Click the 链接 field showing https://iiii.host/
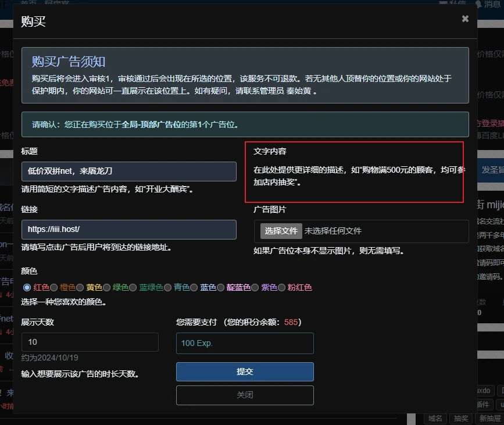The image size is (504, 425). [128, 229]
